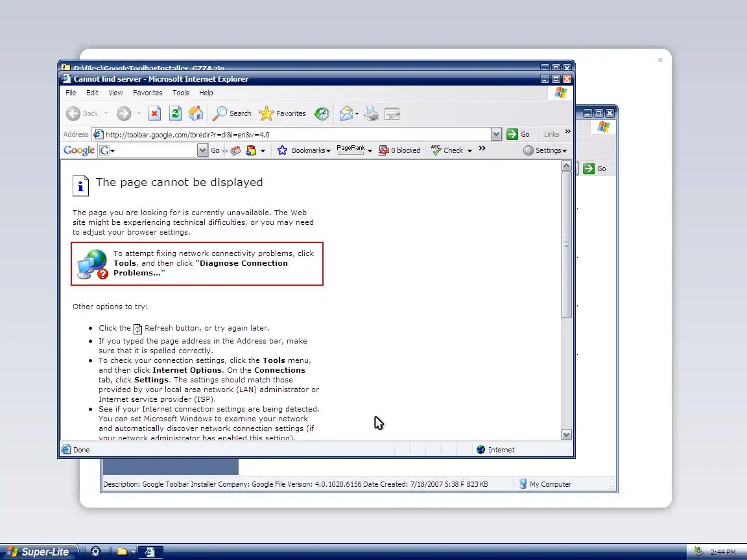The image size is (747, 560).
Task: Click the Google toolbar news icon
Action: [x=235, y=150]
